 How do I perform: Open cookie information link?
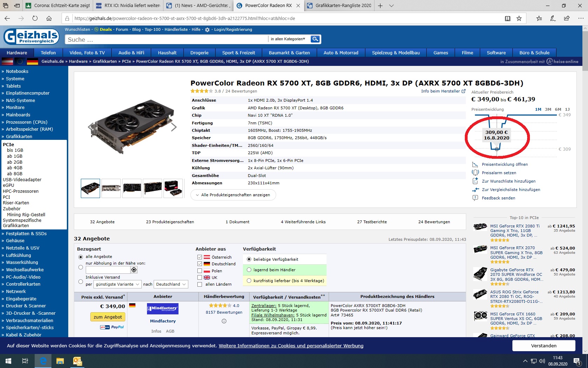[291, 346]
